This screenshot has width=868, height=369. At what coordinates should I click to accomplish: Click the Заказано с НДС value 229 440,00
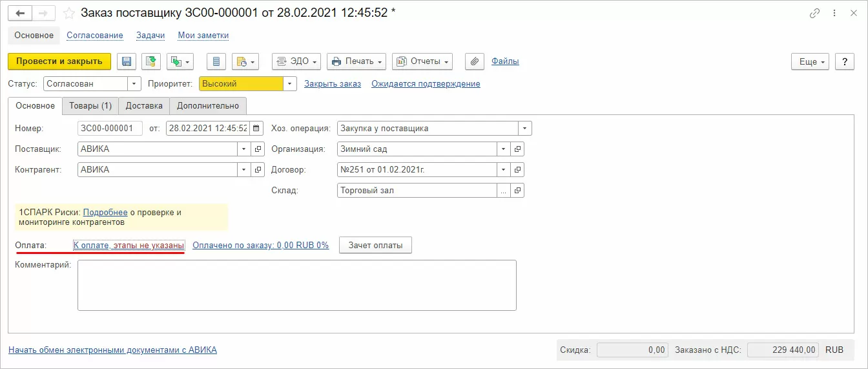784,350
